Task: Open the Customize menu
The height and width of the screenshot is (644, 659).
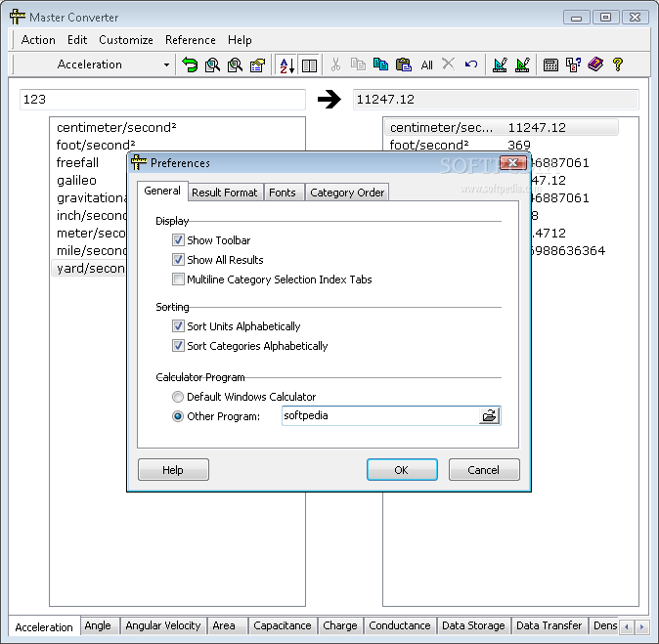Action: click(126, 40)
